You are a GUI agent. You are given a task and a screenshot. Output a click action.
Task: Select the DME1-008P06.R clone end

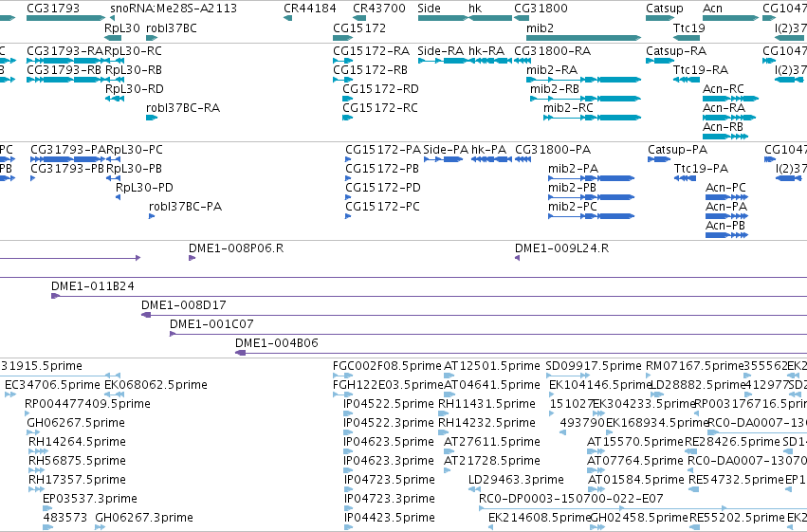(192, 258)
